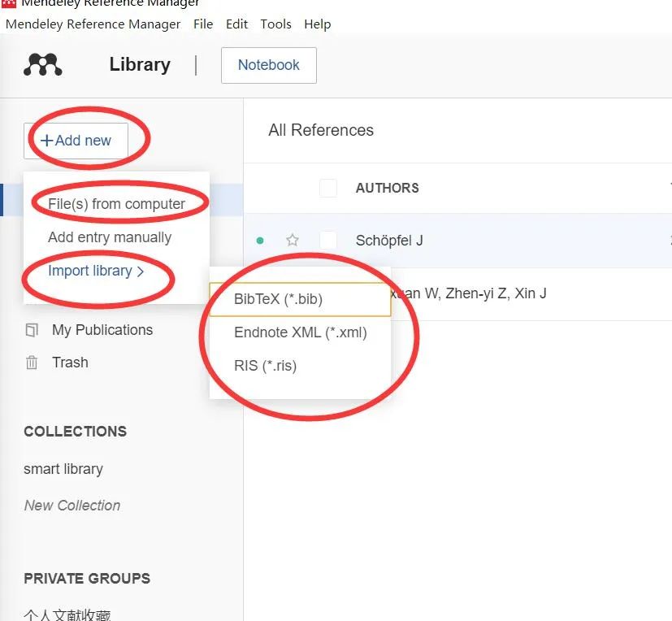Open the Tools menu

276,24
